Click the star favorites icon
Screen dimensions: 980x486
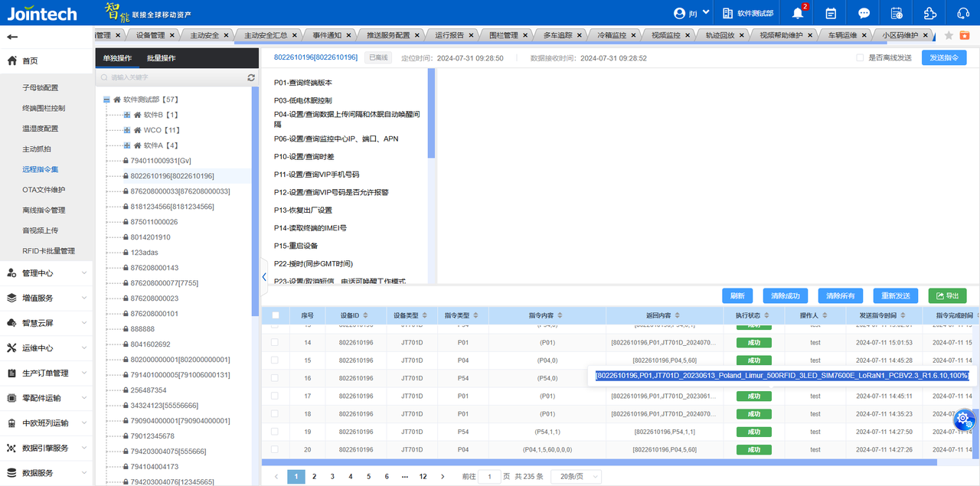949,35
